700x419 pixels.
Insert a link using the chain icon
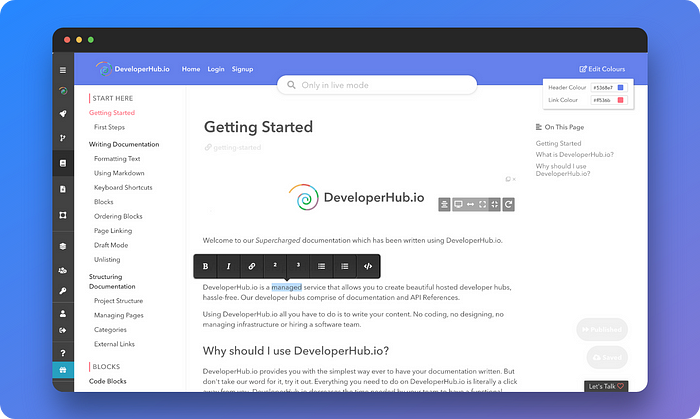pyautogui.click(x=252, y=266)
